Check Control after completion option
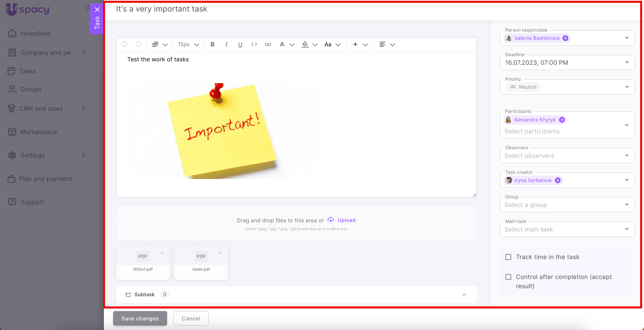Screen dimensions: 644x330 [508, 277]
